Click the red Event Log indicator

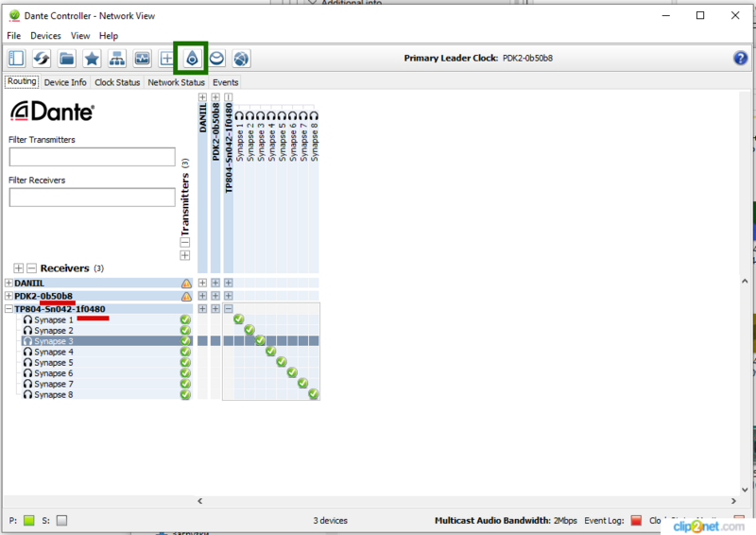click(635, 520)
